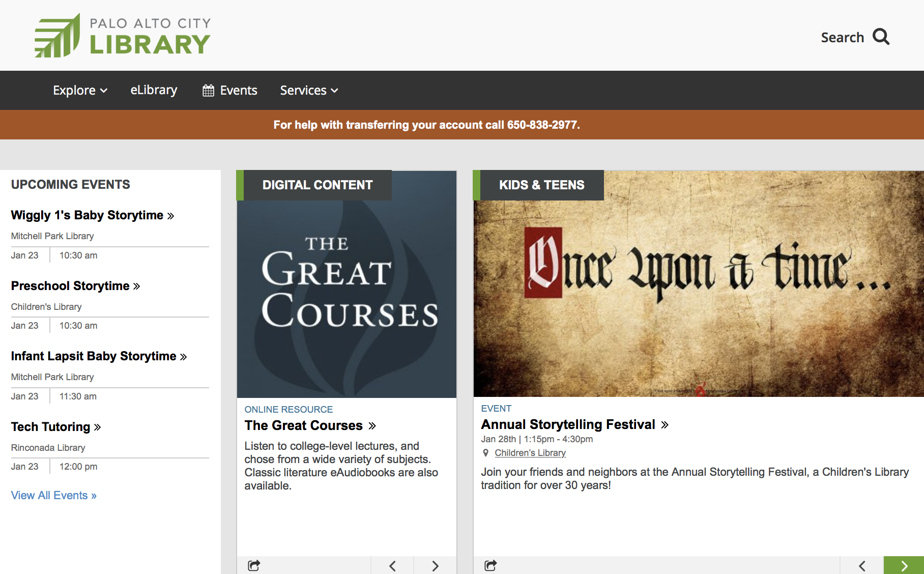The image size is (924, 574).
Task: Click the Palo Alto City Library logo
Action: [x=122, y=36]
